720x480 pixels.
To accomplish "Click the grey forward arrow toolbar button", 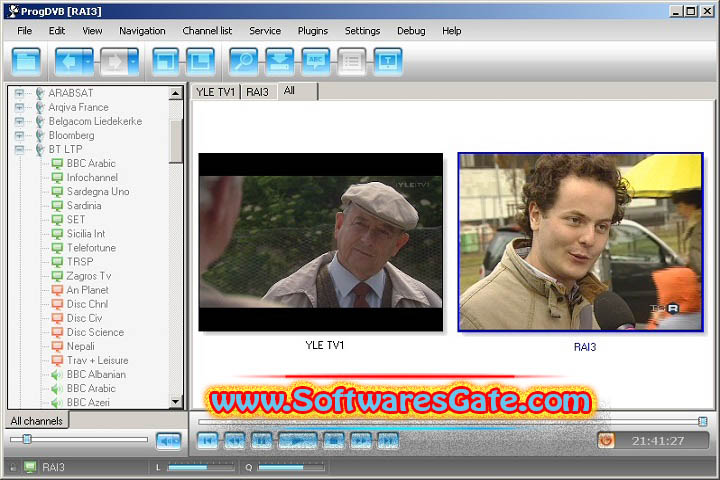I will point(114,61).
